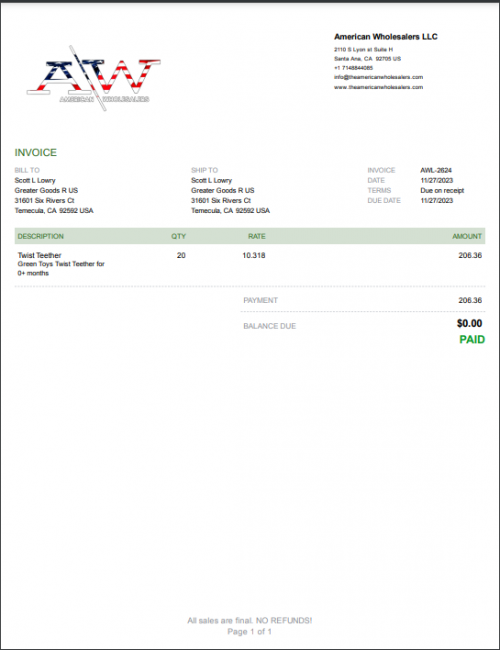This screenshot has width=500, height=650.
Task: Click 31601 Six Rivers Ct under SHIP TO
Action: pyautogui.click(x=221, y=200)
